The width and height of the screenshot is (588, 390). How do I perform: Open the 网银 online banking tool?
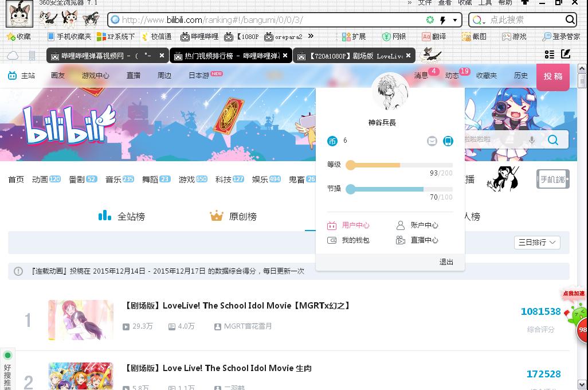coord(394,36)
